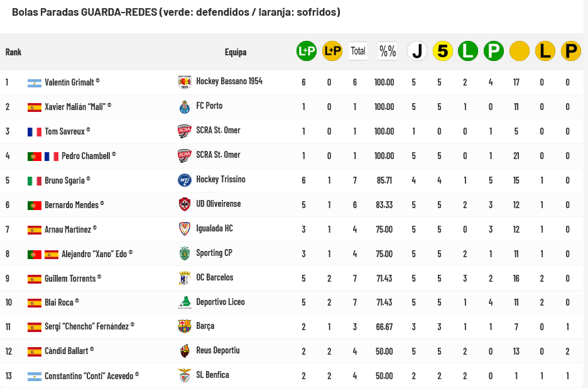Sort by the %% percentage header
Viewport: 588px width, 388px height.
point(388,52)
